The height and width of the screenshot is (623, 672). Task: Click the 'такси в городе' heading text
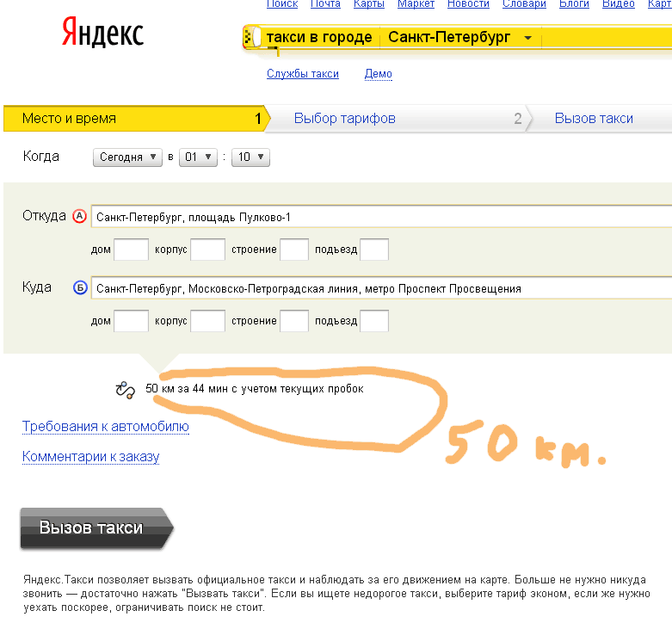pyautogui.click(x=319, y=37)
